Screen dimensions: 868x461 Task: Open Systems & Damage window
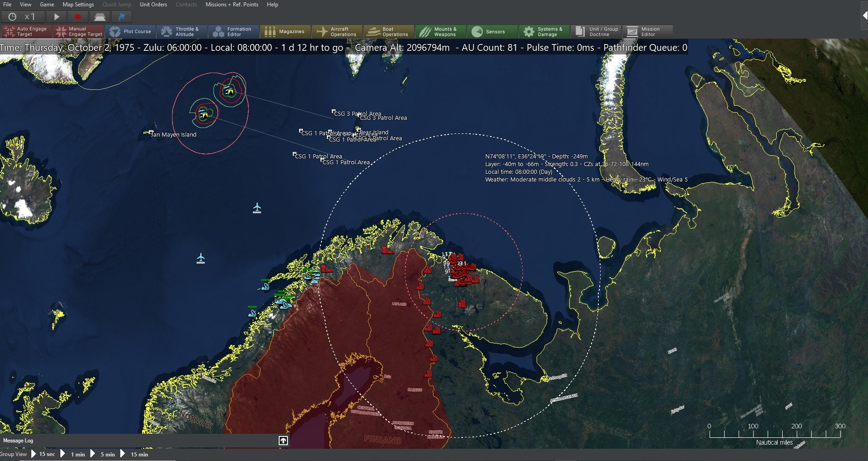point(543,32)
